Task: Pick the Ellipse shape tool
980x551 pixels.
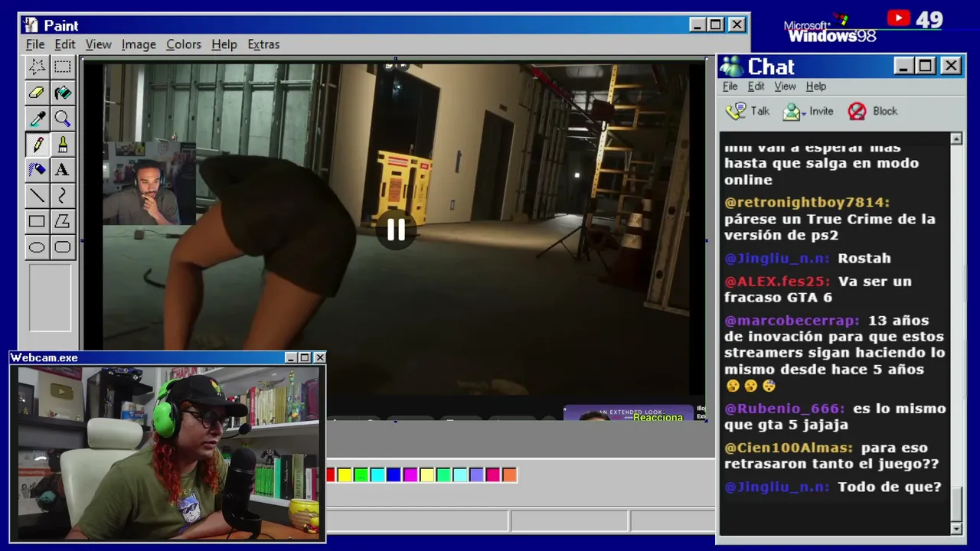Action: [37, 247]
